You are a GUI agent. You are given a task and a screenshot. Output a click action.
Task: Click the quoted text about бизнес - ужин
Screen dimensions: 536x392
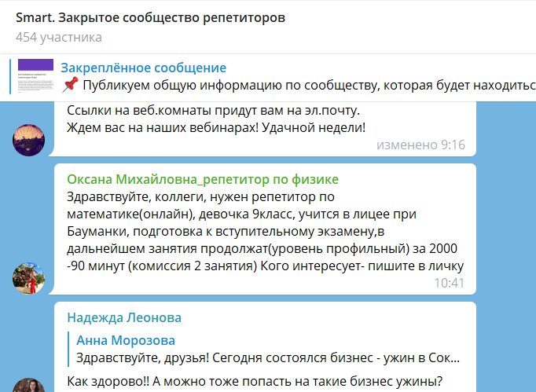click(268, 357)
